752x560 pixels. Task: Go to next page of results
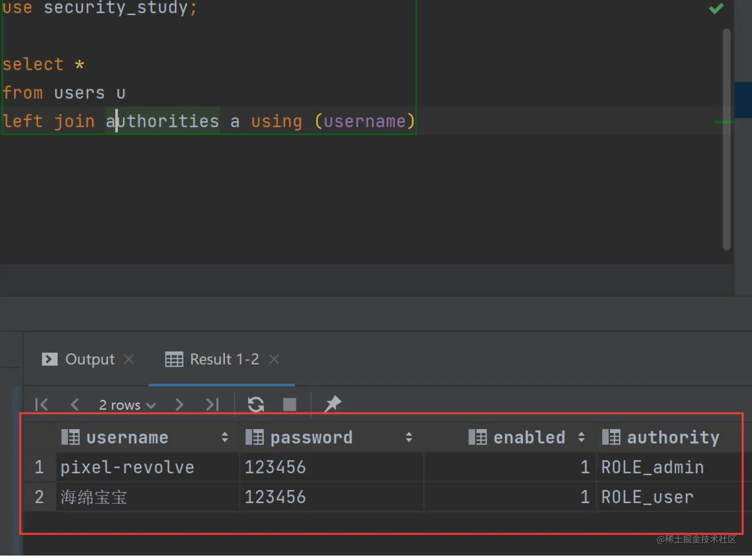179,404
